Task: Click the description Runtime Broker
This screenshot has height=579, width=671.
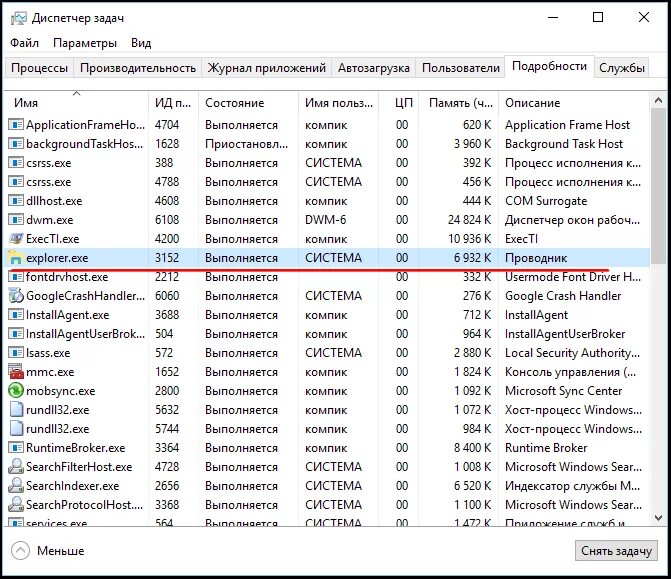Action: click(x=546, y=448)
